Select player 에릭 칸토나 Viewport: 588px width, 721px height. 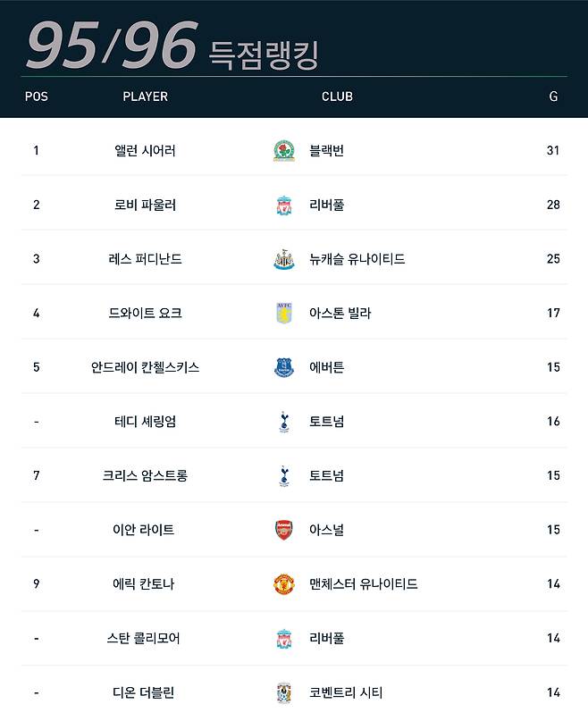[x=145, y=584]
